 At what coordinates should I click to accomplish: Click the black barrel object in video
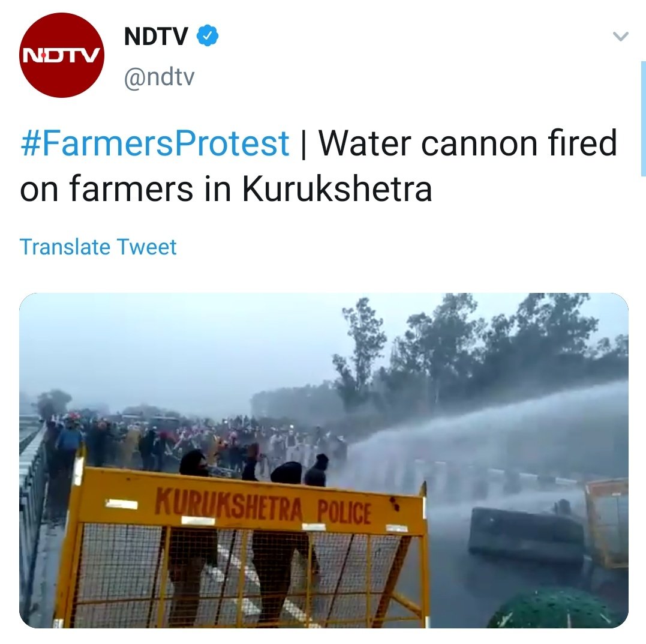pos(526,536)
